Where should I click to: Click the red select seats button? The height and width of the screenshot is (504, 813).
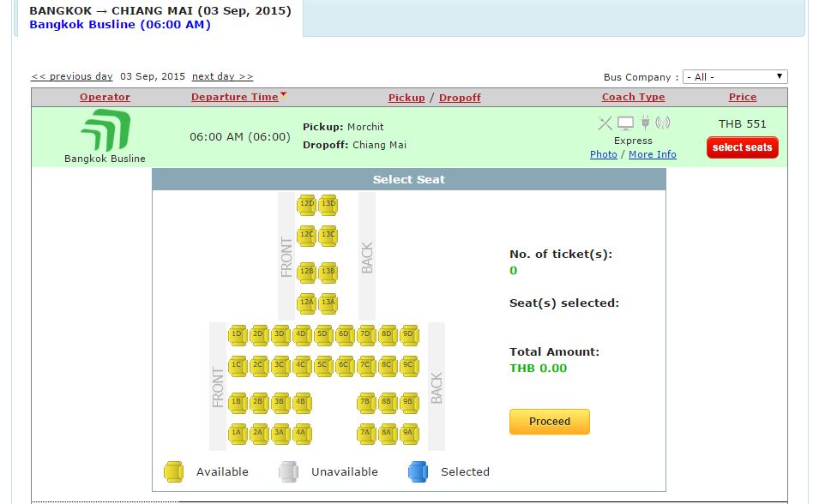pyautogui.click(x=744, y=147)
